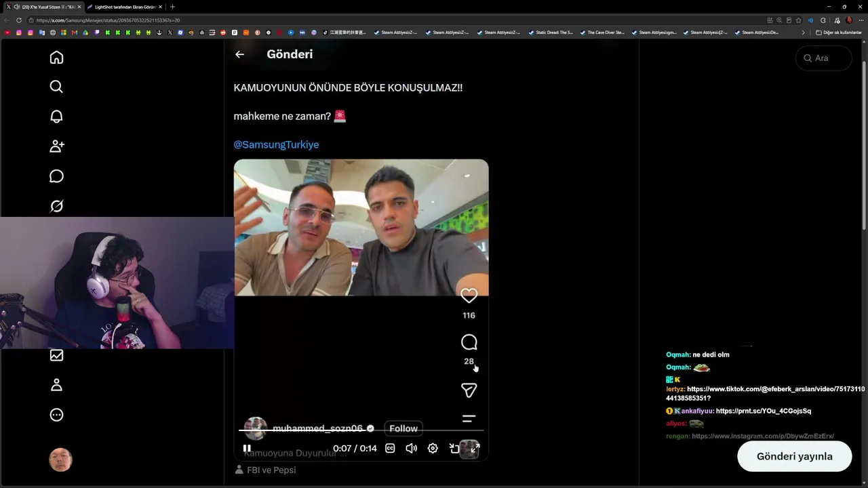Open the Chat messages bubble icon
The width and height of the screenshot is (868, 488).
[56, 176]
